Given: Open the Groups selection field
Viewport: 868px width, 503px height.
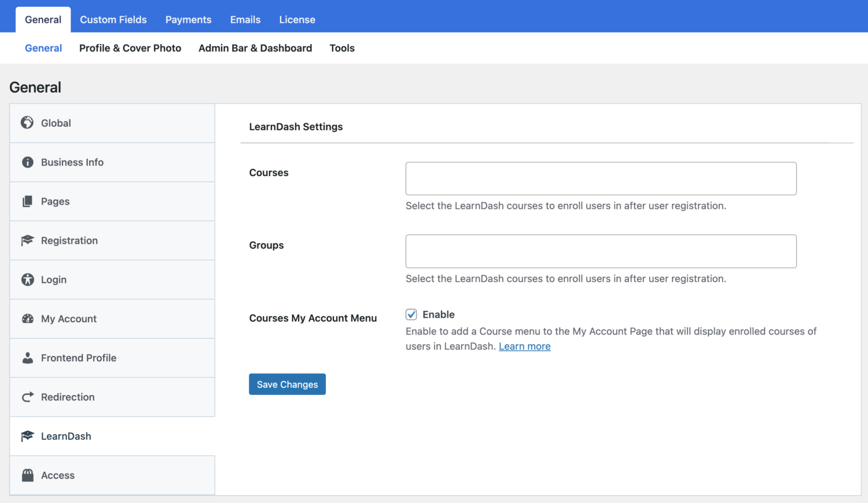Looking at the screenshot, I should click(x=601, y=251).
